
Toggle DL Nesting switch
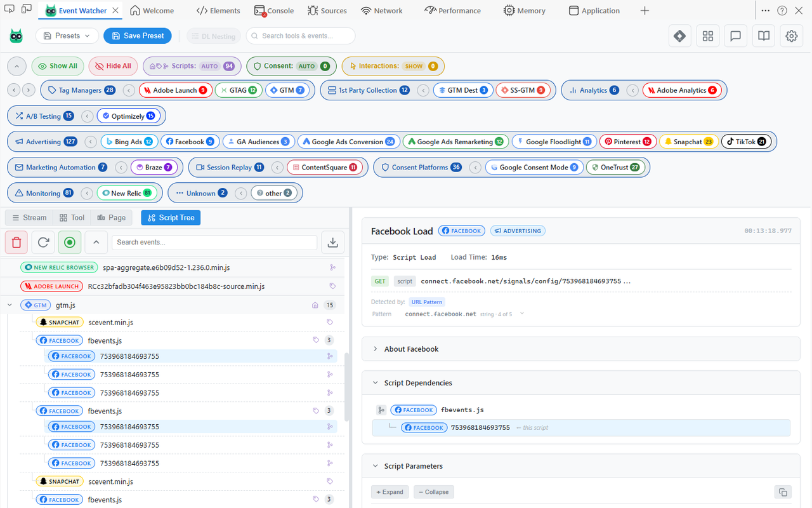tap(214, 36)
